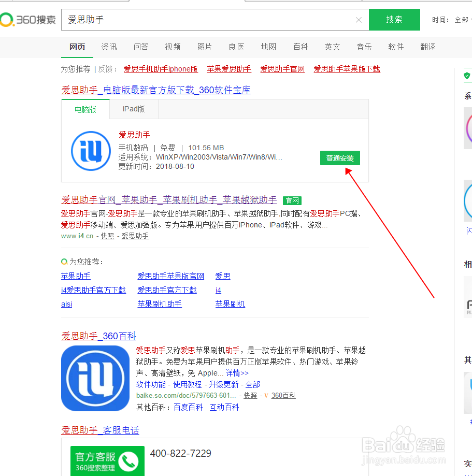The image size is (472, 476).
Task: Open the 升级更新 section link
Action: [x=223, y=385]
